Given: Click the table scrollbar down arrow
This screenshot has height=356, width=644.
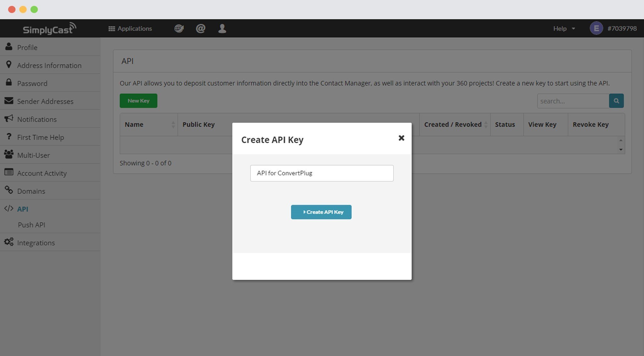Looking at the screenshot, I should pyautogui.click(x=621, y=150).
